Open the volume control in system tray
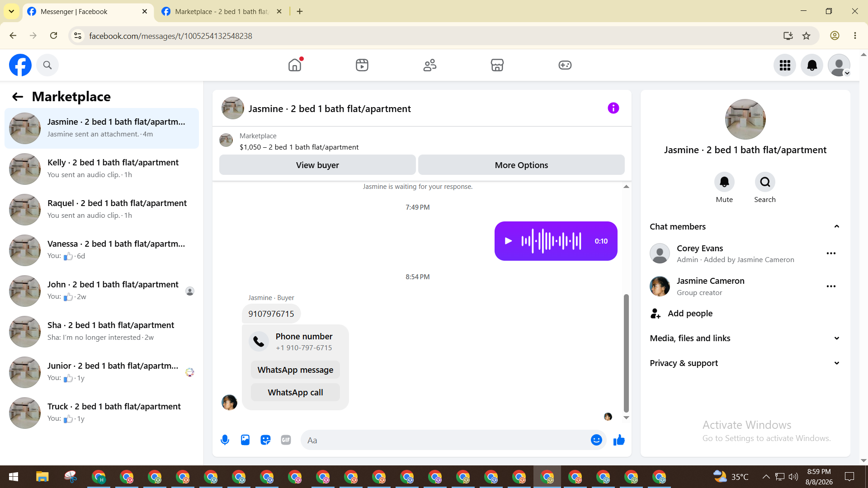Screen dimensions: 868x488 [x=793, y=477]
